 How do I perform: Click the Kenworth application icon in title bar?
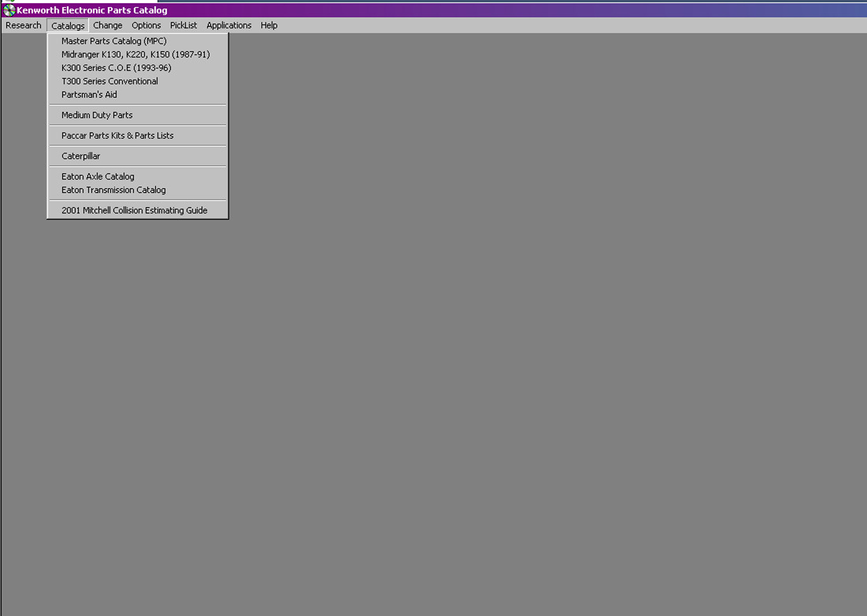[x=9, y=10]
